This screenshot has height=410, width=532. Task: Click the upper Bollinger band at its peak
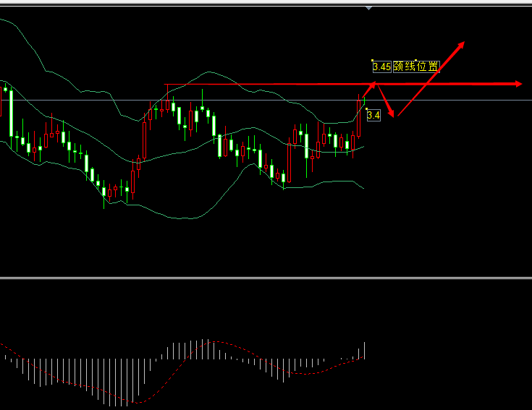coord(210,72)
